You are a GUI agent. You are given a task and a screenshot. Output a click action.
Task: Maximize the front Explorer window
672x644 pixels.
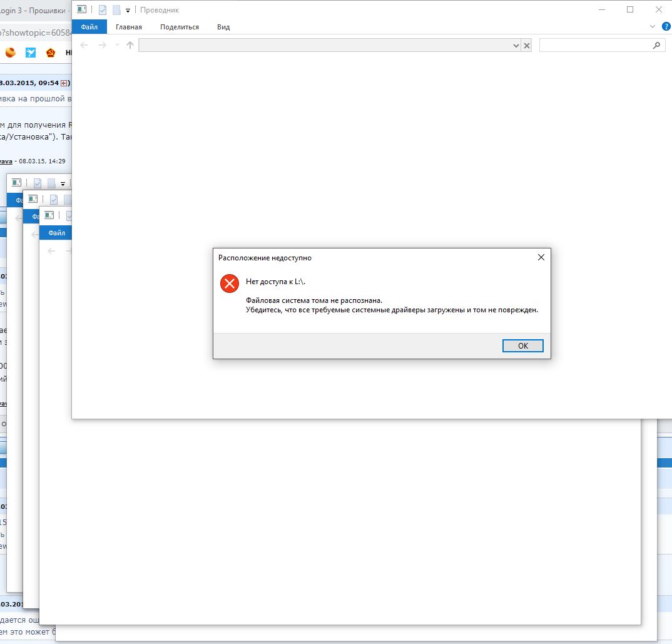(x=630, y=9)
